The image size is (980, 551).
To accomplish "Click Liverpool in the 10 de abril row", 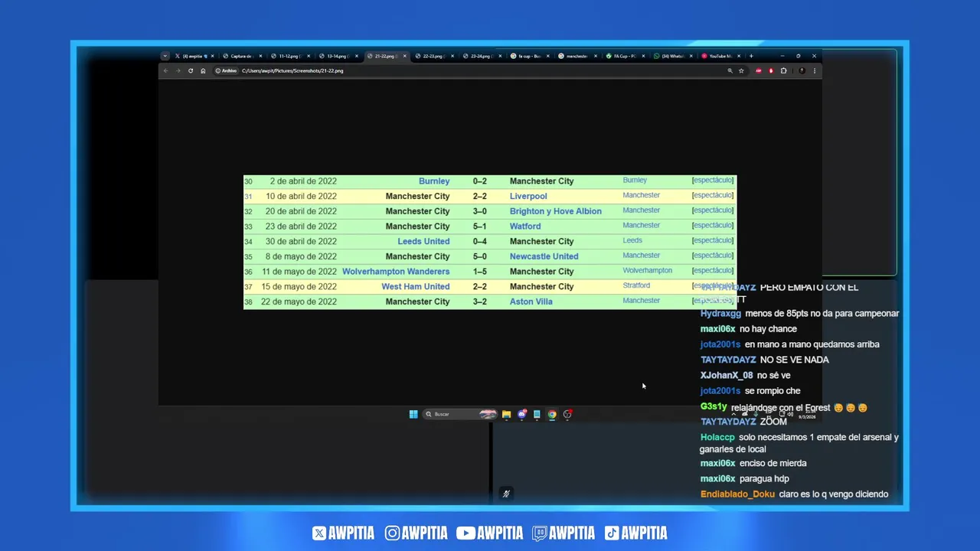I will [528, 196].
